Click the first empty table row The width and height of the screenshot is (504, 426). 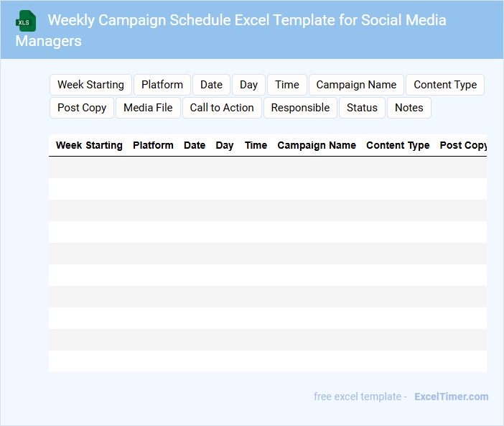tap(267, 167)
